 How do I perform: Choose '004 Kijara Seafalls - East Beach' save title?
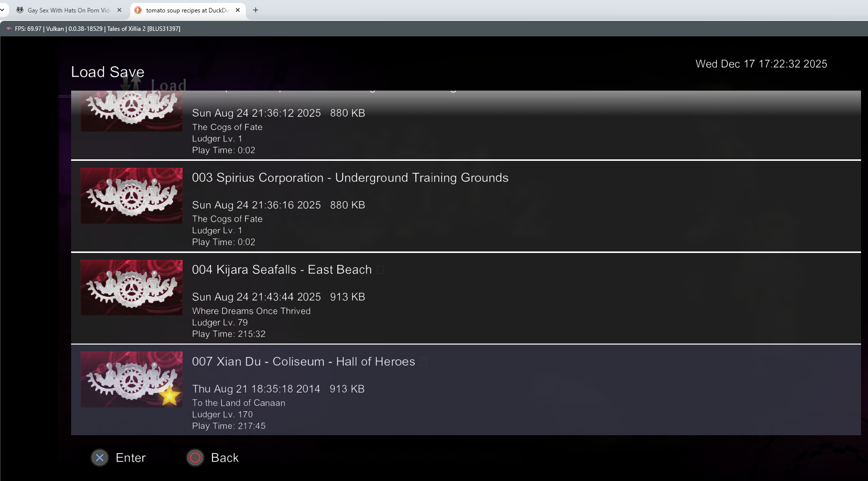[282, 269]
